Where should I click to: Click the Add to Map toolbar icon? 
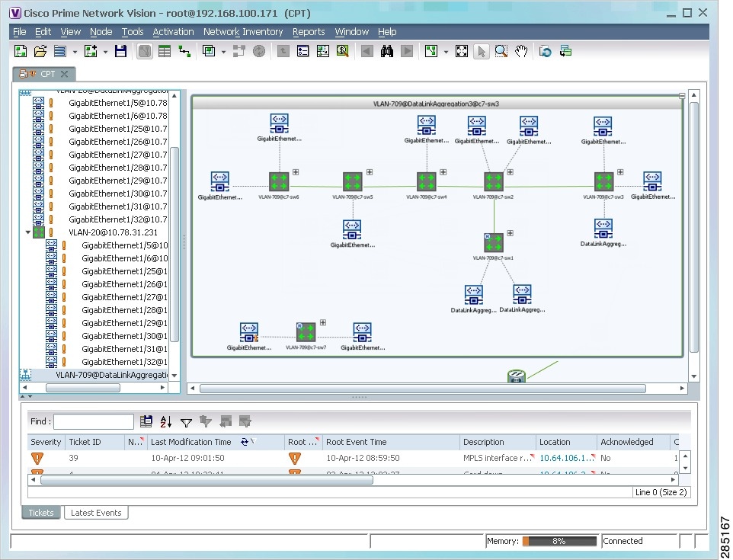point(90,51)
